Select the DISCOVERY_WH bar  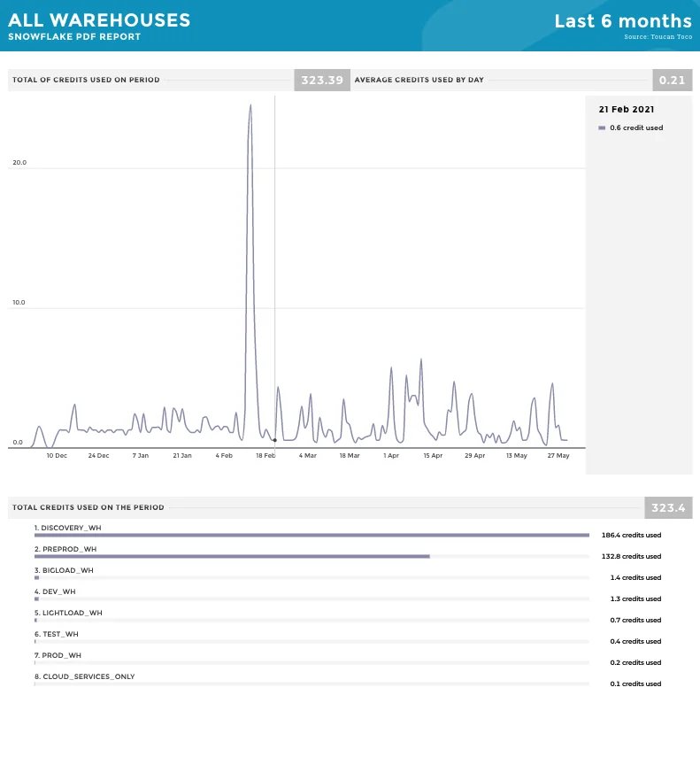pos(312,535)
